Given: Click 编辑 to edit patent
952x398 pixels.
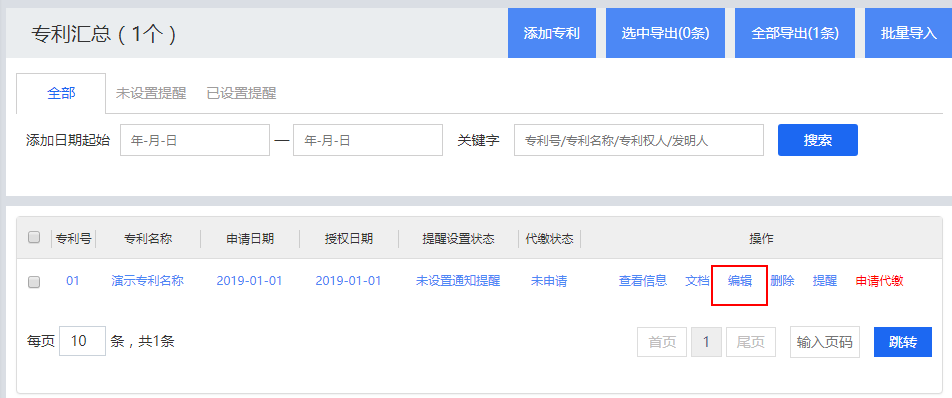Looking at the screenshot, I should click(740, 281).
